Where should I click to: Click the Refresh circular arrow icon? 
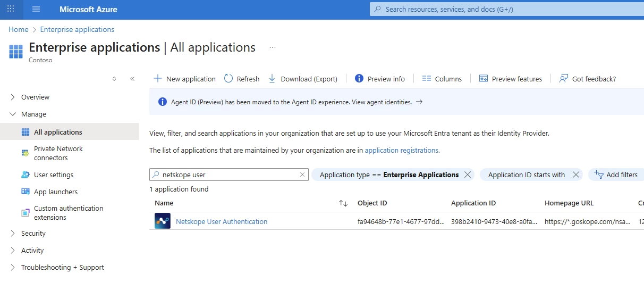228,79
